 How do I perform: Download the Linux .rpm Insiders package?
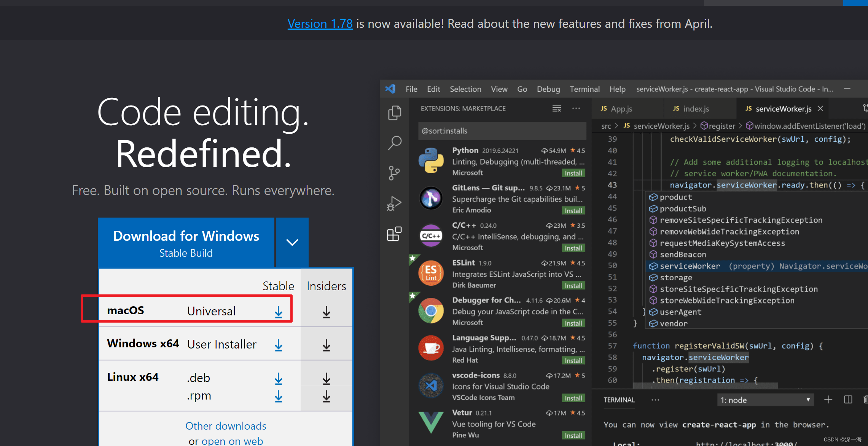326,396
